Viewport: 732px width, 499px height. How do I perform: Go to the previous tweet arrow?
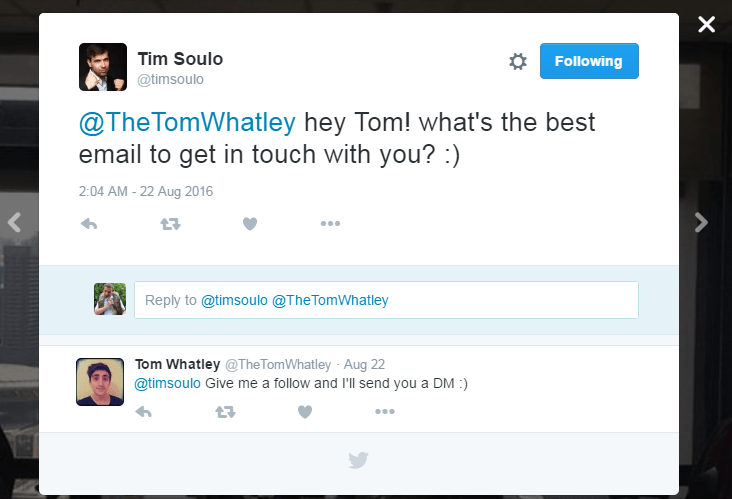(14, 223)
